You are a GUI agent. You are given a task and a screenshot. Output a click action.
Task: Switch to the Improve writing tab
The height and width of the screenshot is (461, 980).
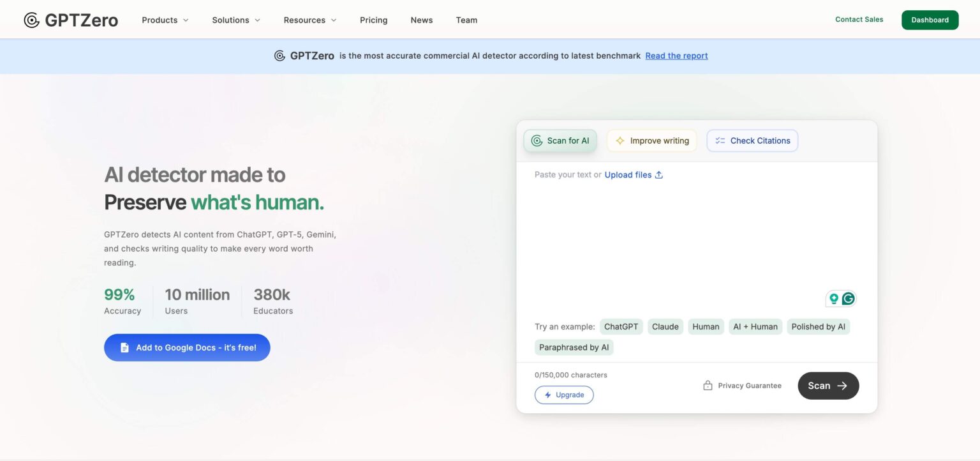coord(651,140)
